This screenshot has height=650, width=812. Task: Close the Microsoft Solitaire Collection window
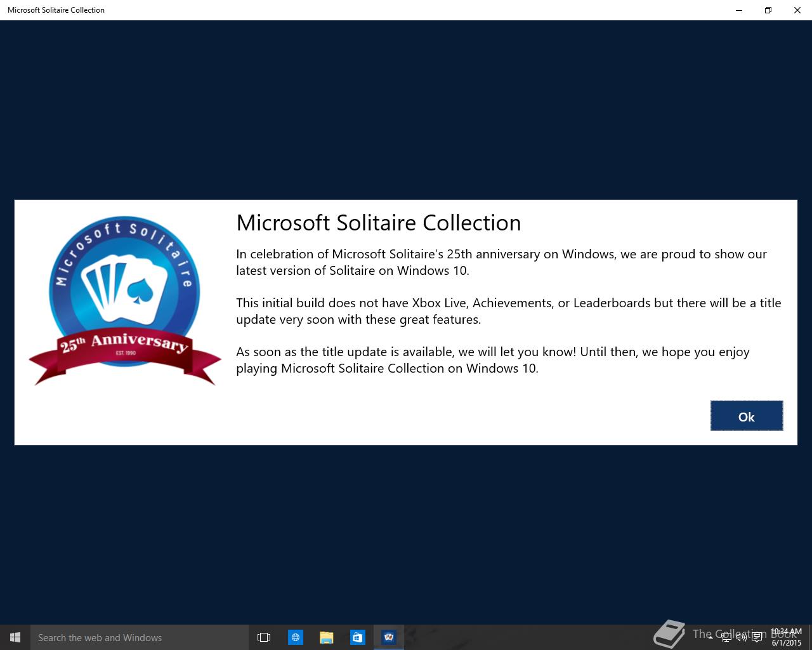pyautogui.click(x=797, y=10)
